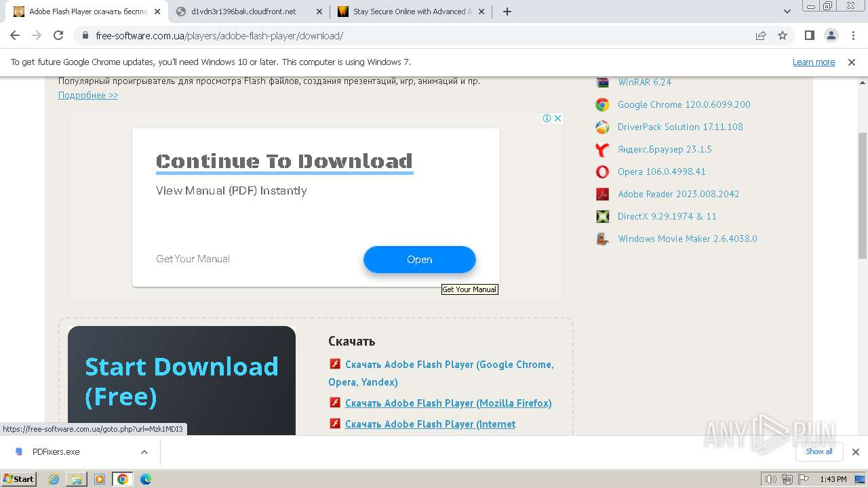Download Flash Player for Internet Explorer link

430,424
